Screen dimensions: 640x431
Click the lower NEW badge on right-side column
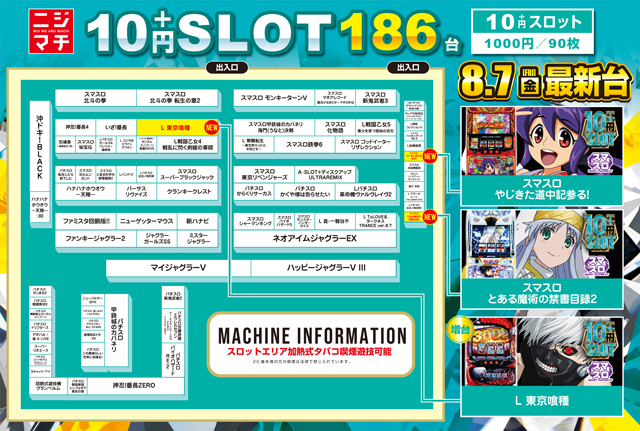tap(430, 217)
